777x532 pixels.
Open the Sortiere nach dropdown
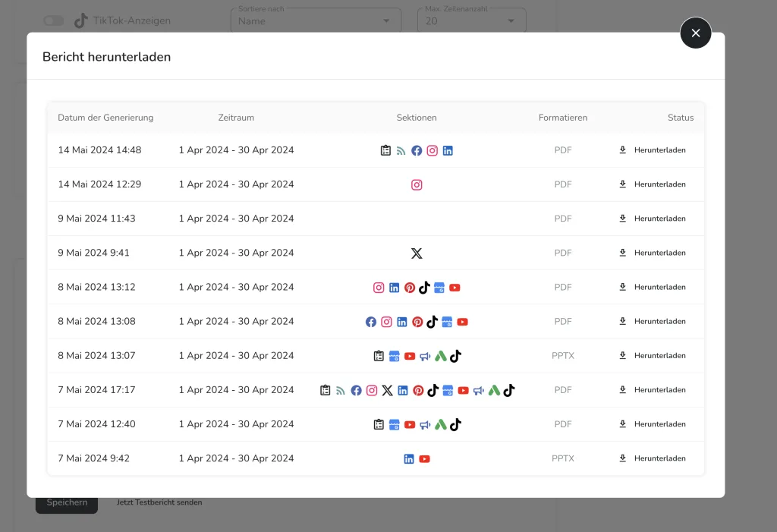316,20
